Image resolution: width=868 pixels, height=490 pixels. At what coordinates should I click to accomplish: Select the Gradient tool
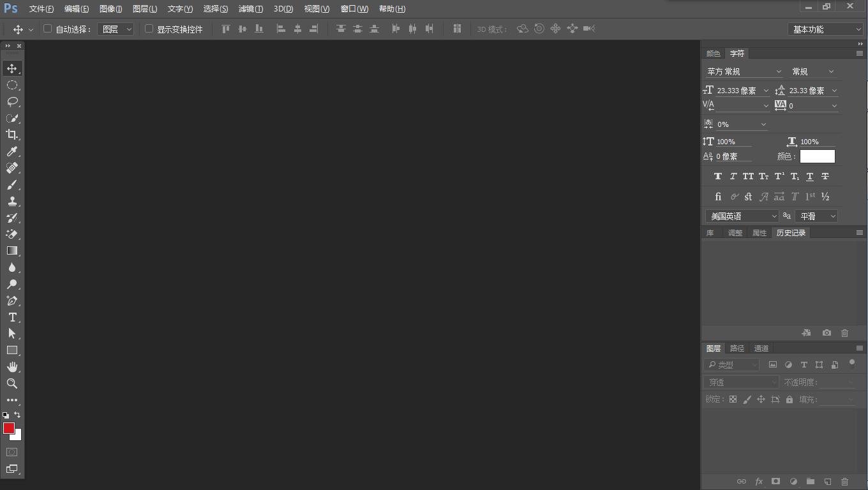point(12,251)
